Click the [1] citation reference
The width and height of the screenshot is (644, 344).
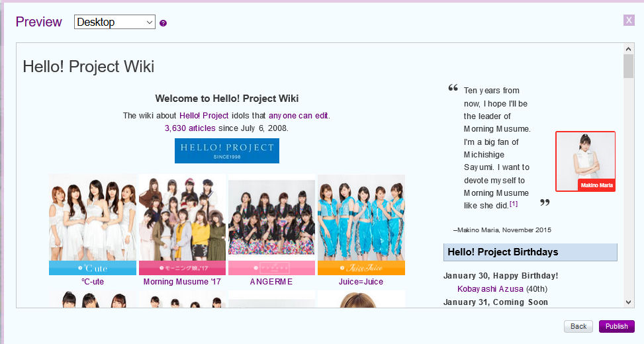(x=514, y=204)
